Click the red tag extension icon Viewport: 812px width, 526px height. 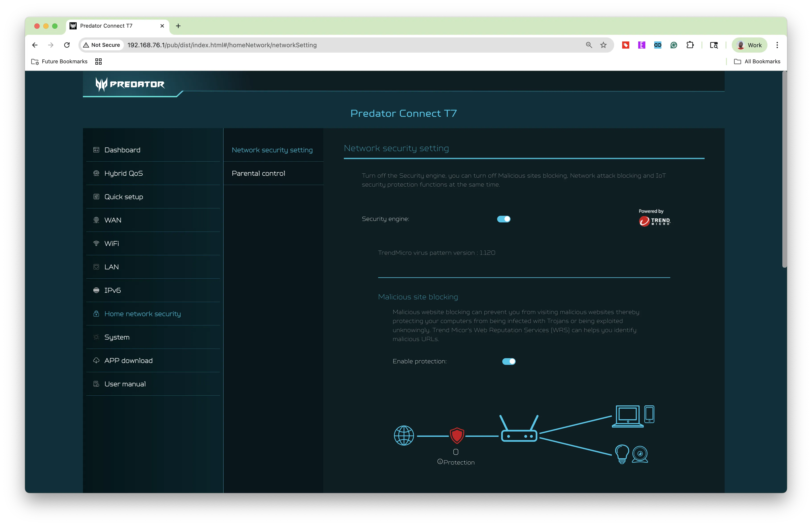tap(625, 45)
